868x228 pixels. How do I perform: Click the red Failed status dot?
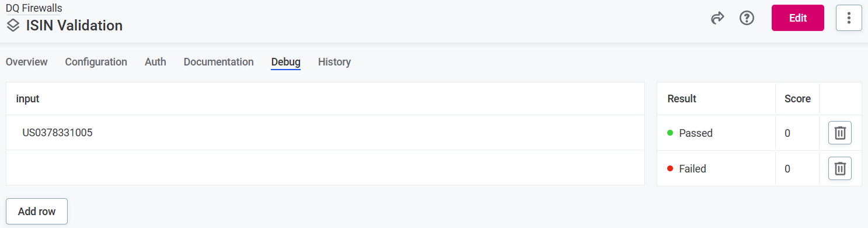670,168
